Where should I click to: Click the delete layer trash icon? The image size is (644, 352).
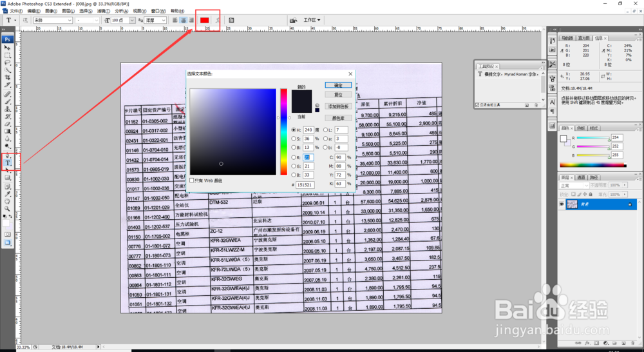click(632, 343)
